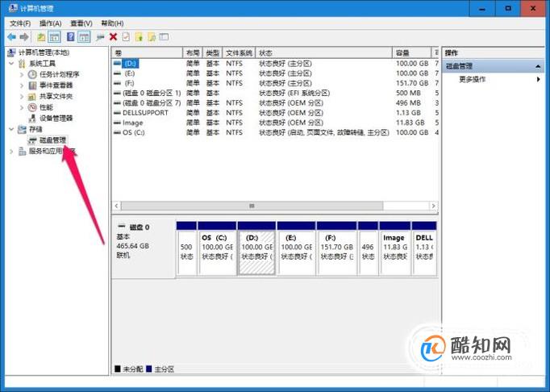The width and height of the screenshot is (550, 392).
Task: Open the 更多操作 submenu arrow
Action: click(x=539, y=79)
